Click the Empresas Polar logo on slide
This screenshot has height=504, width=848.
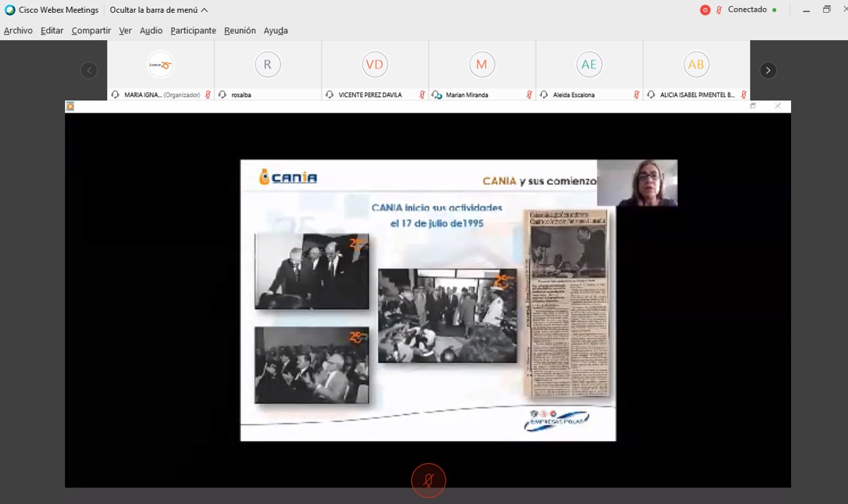pos(556,419)
